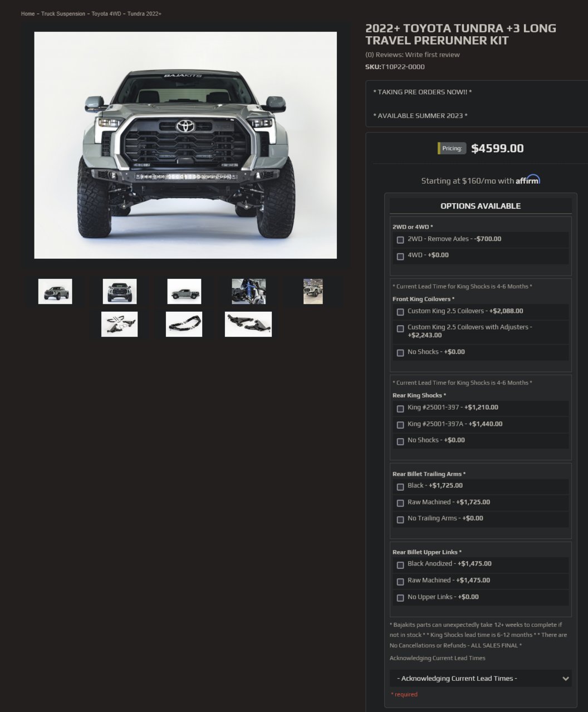Select the No Upper Links option

400,598
